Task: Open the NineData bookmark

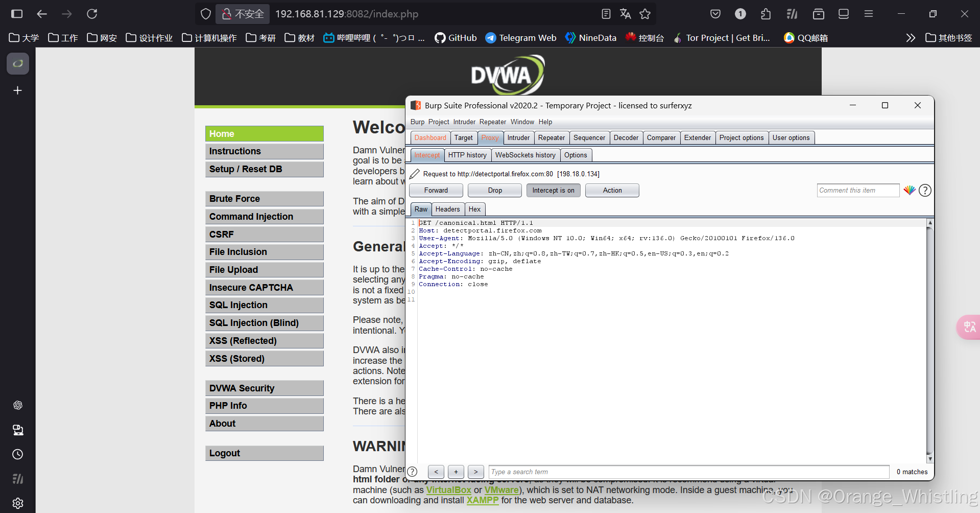Action: coord(591,38)
